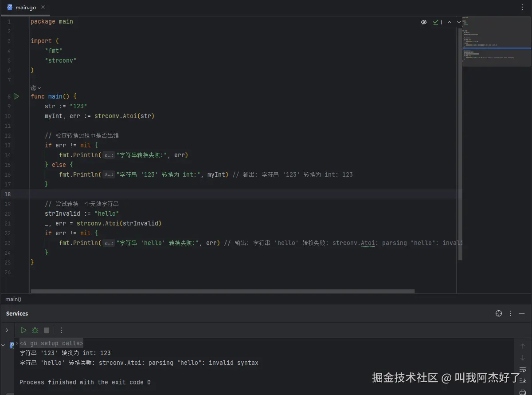Click 'Process finished with the exit code 0'
This screenshot has width=532, height=395.
(85, 383)
